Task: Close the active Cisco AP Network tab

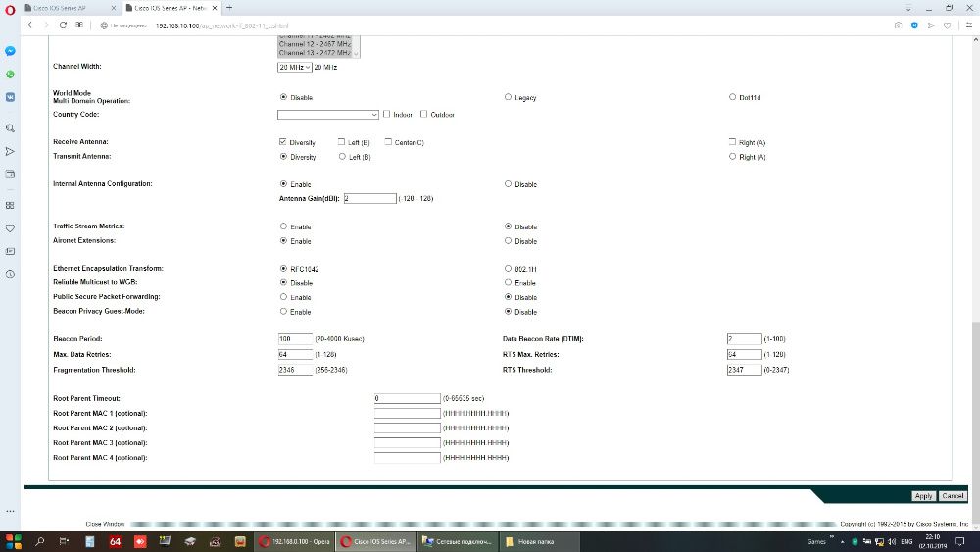Action: click(215, 8)
